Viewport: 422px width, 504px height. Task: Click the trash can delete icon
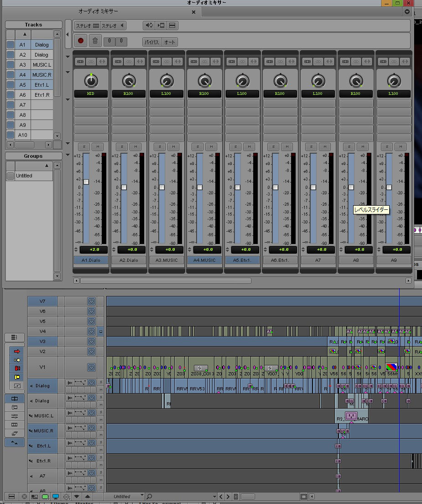pos(95,41)
